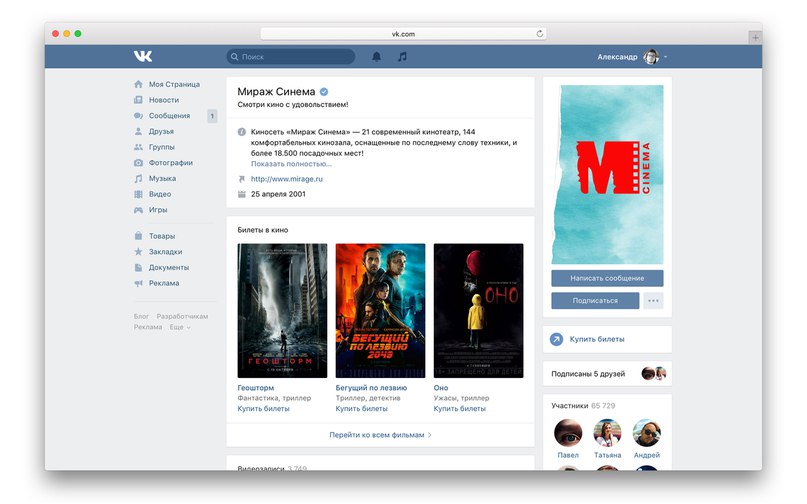
Task: Open the Блог footer link
Action: pyautogui.click(x=141, y=316)
